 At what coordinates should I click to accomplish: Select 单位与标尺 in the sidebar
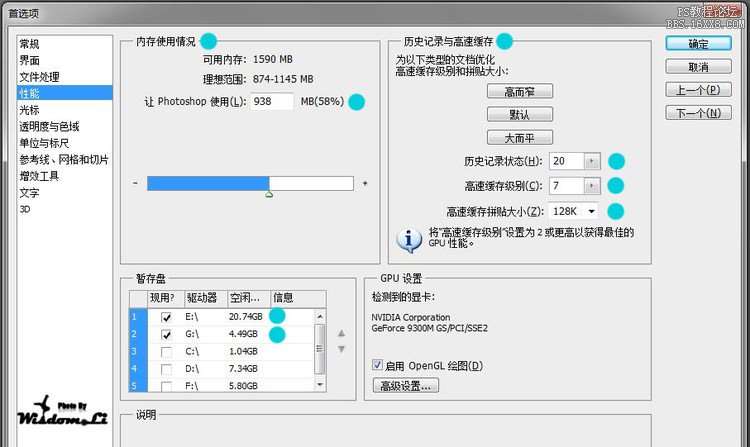pyautogui.click(x=44, y=143)
